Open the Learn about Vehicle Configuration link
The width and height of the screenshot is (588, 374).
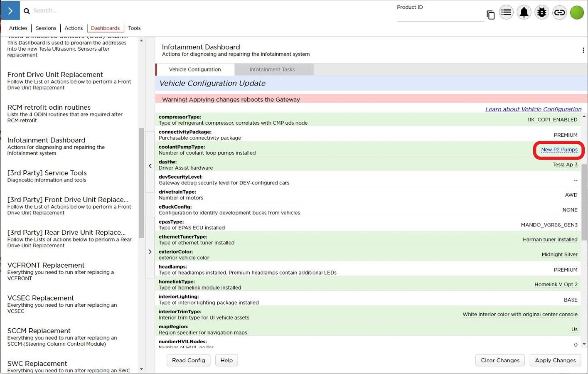point(533,109)
